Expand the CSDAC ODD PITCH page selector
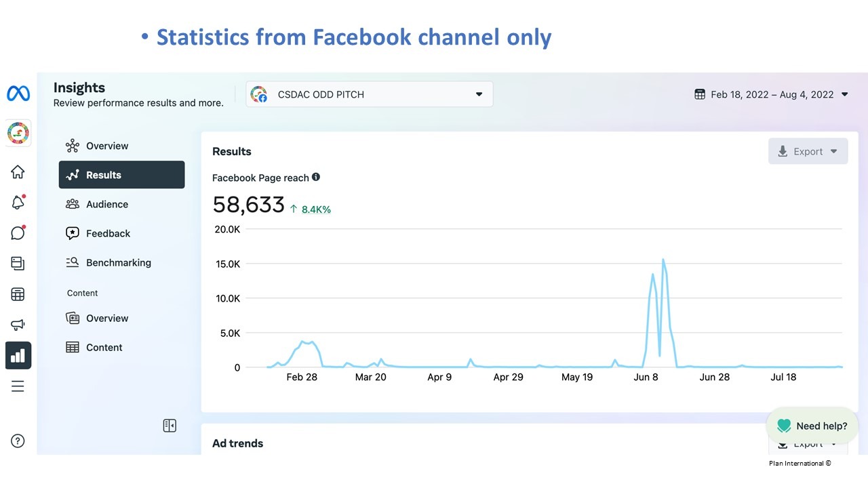The width and height of the screenshot is (868, 488). [369, 94]
